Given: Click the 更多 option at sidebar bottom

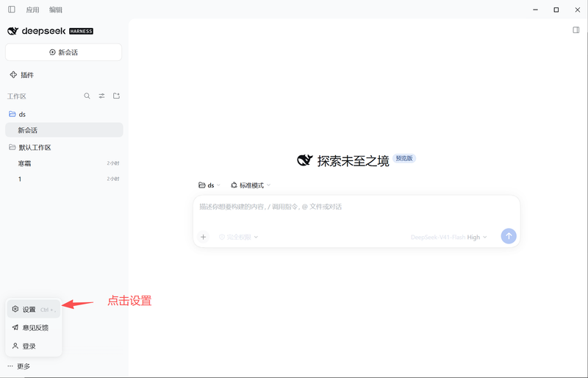Looking at the screenshot, I should (x=19, y=366).
